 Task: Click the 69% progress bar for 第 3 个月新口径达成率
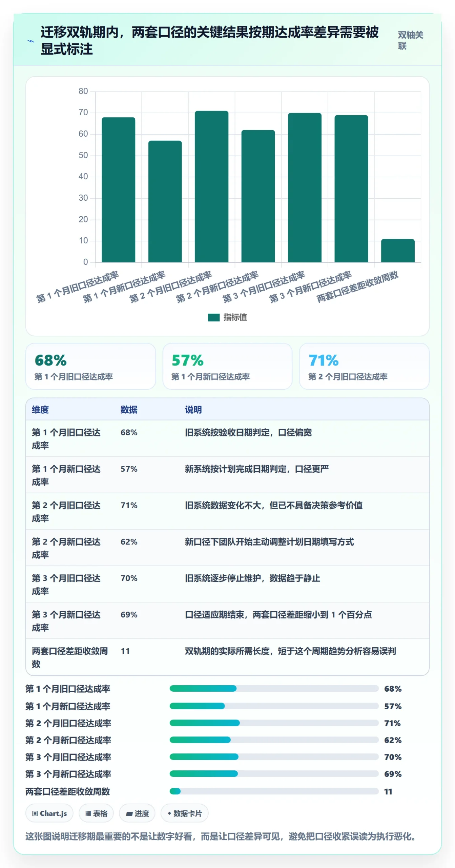tap(274, 774)
